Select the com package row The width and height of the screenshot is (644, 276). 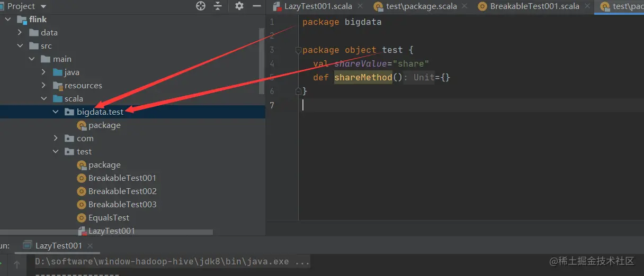point(132,138)
